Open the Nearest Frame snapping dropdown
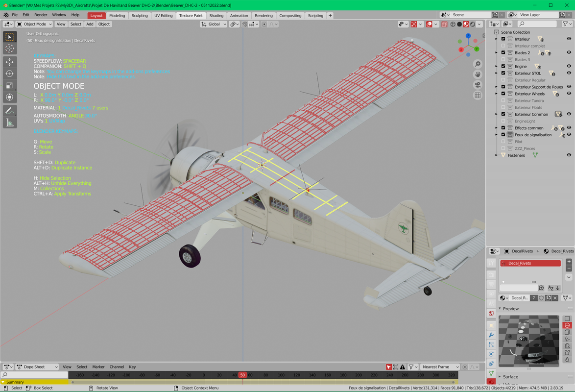This screenshot has height=392, width=575. 439,367
